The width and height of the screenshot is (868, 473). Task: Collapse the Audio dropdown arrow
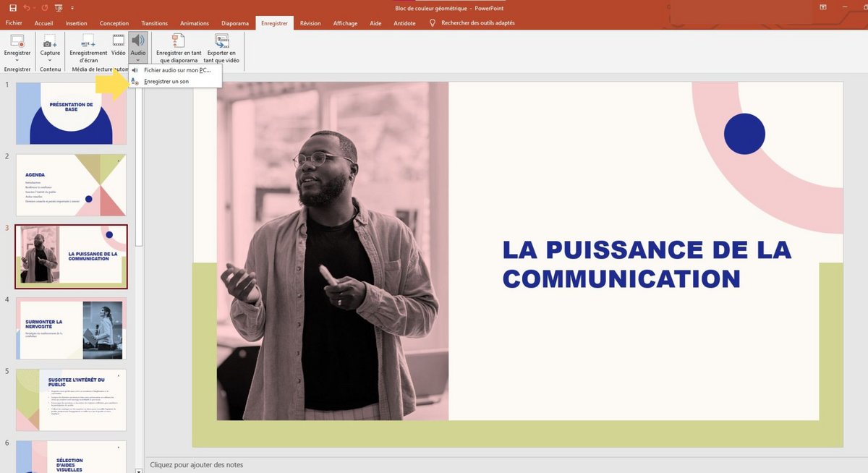coord(137,60)
